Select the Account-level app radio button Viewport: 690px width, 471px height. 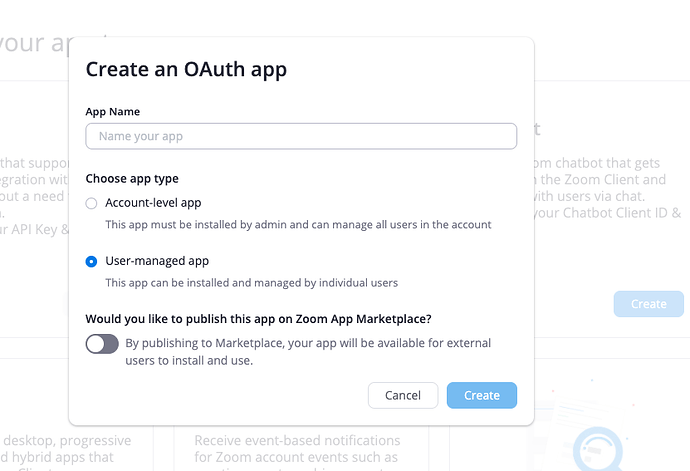tap(92, 203)
